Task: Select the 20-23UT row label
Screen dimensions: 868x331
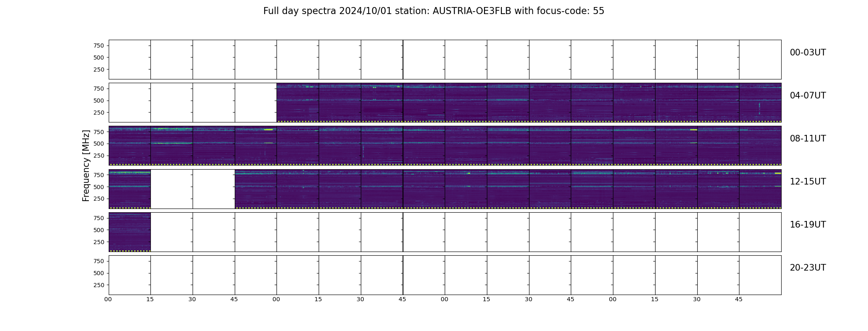Action: [808, 268]
